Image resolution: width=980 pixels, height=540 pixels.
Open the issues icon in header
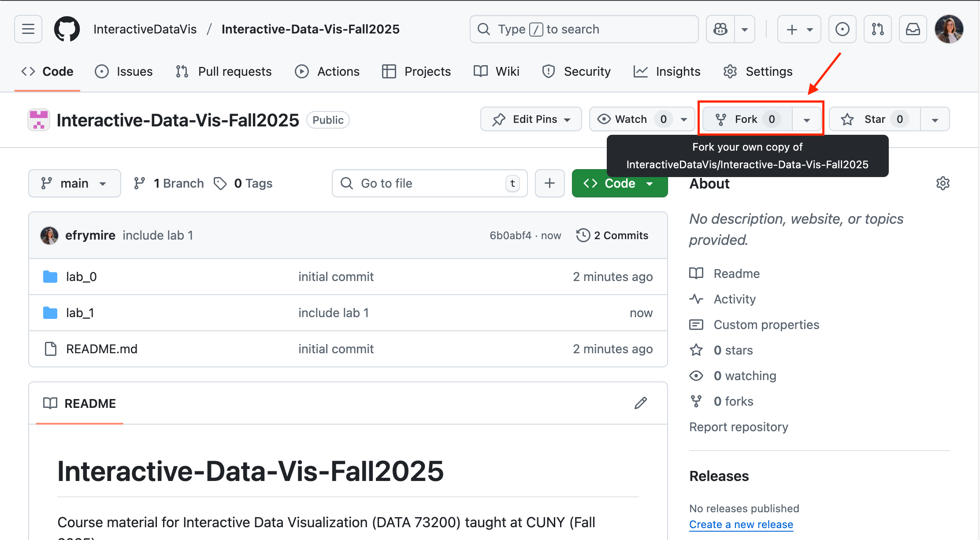tap(842, 29)
